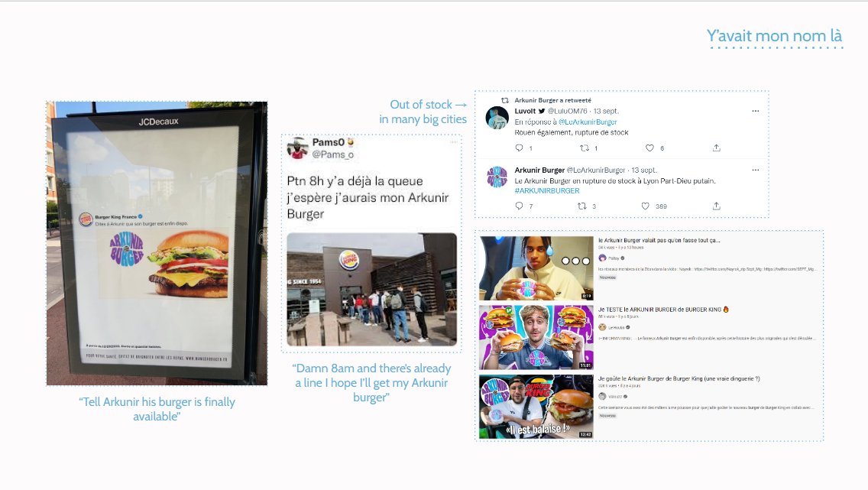Click @LeArkunirBurger mention in Luvolt's reply

click(x=588, y=122)
